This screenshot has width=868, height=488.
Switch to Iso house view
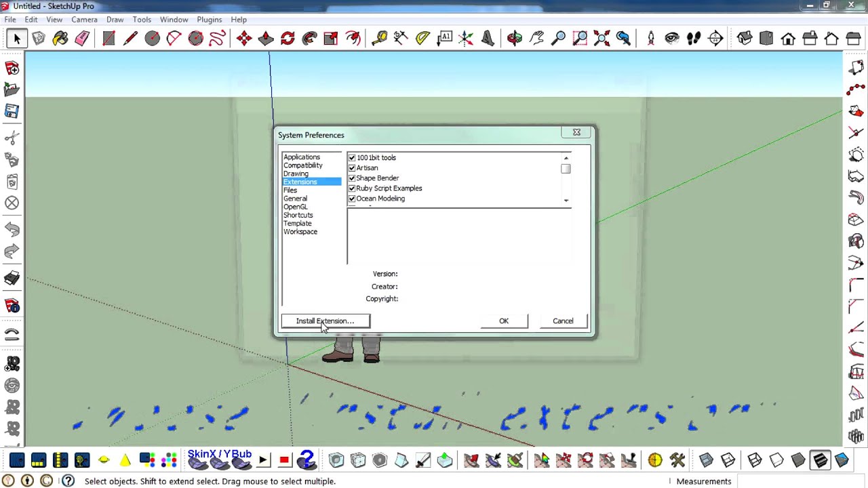[745, 39]
